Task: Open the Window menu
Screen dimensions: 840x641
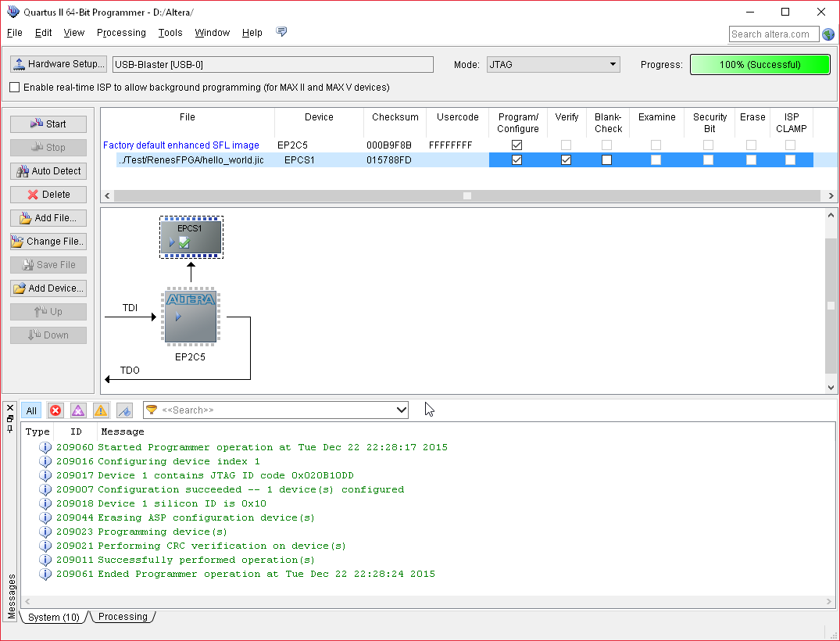Action: click(x=212, y=33)
